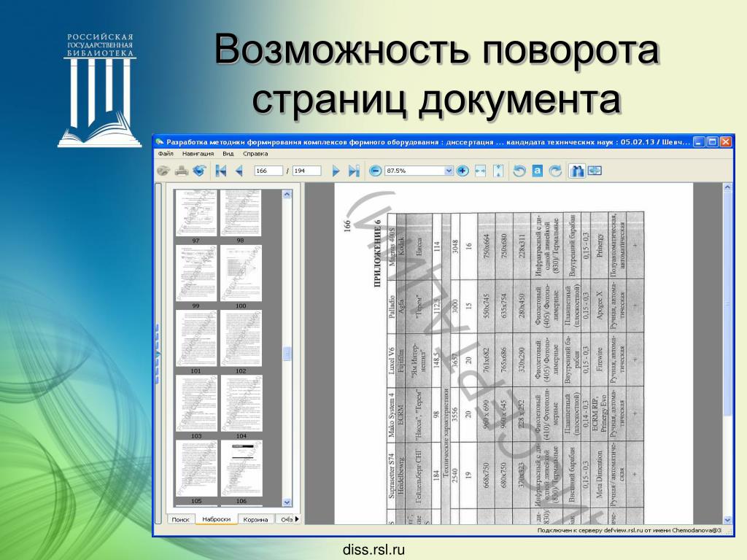Screen dimensions: 747x560
Task: Select page 98 thumbnail
Action: tap(241, 212)
